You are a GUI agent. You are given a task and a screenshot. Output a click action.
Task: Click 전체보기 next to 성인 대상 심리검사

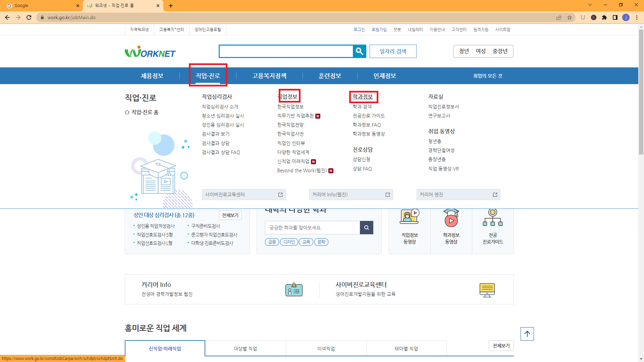(x=230, y=215)
